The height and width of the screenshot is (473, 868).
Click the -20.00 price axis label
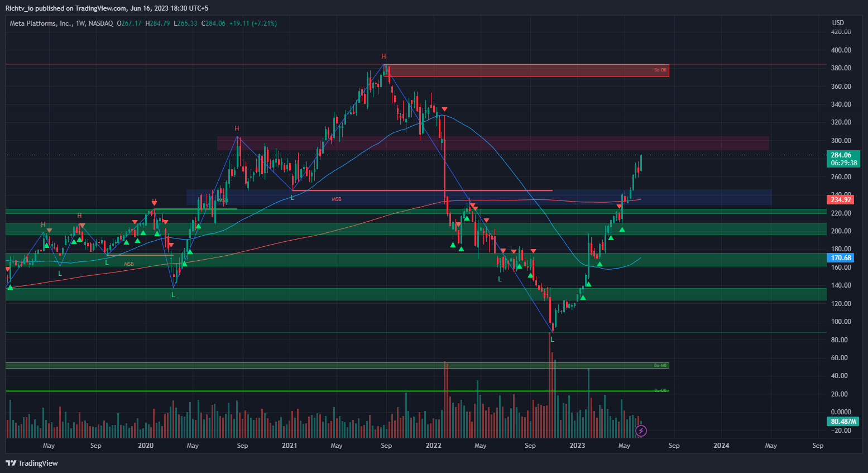pyautogui.click(x=842, y=431)
